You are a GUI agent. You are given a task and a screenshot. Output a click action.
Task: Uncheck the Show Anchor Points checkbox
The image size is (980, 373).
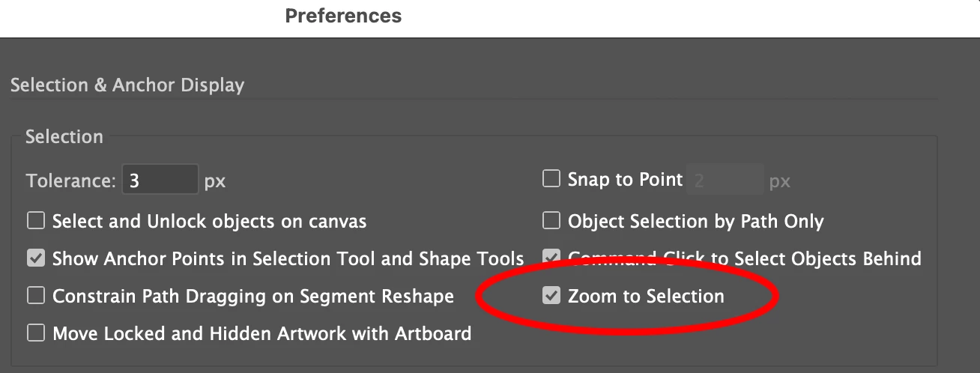click(x=36, y=258)
